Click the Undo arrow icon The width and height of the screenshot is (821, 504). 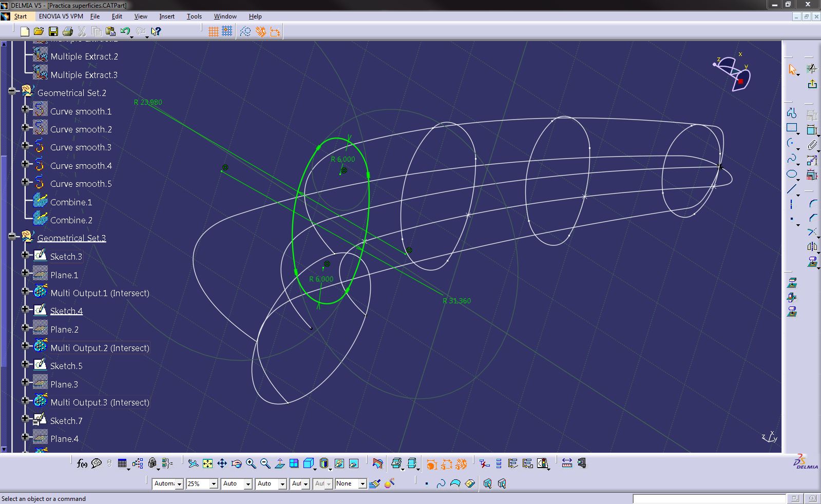click(125, 32)
